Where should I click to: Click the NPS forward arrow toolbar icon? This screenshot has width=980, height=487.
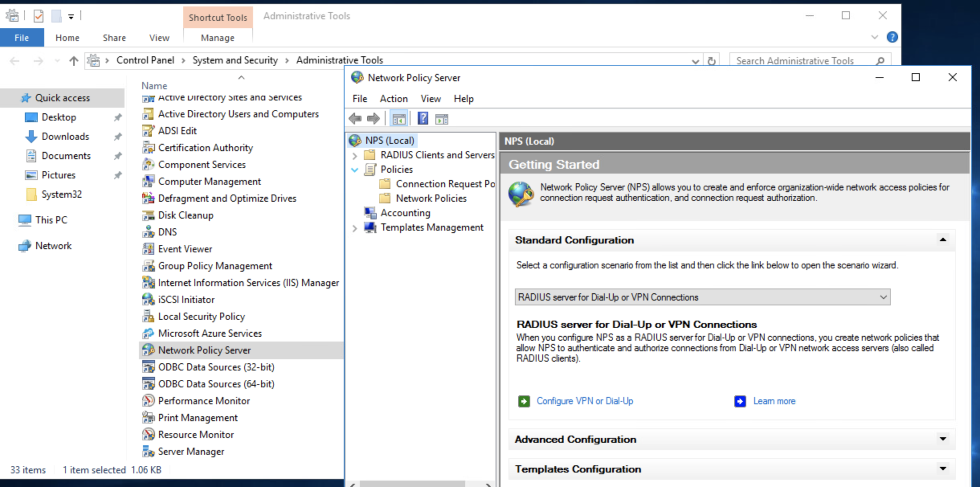click(373, 119)
